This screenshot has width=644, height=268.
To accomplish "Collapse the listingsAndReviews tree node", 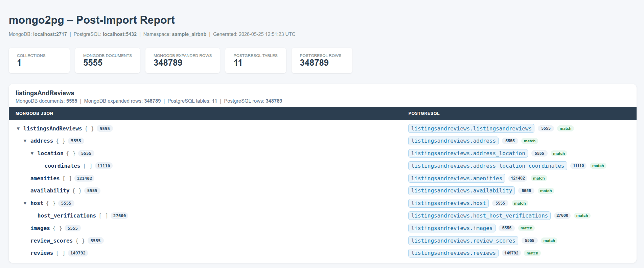I will pos(18,129).
